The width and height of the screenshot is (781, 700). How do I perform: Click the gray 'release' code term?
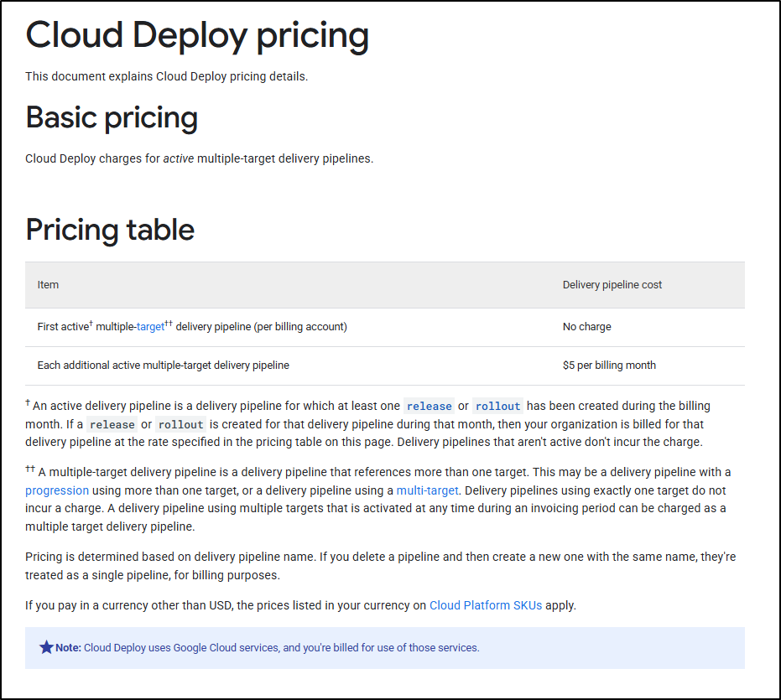point(112,425)
